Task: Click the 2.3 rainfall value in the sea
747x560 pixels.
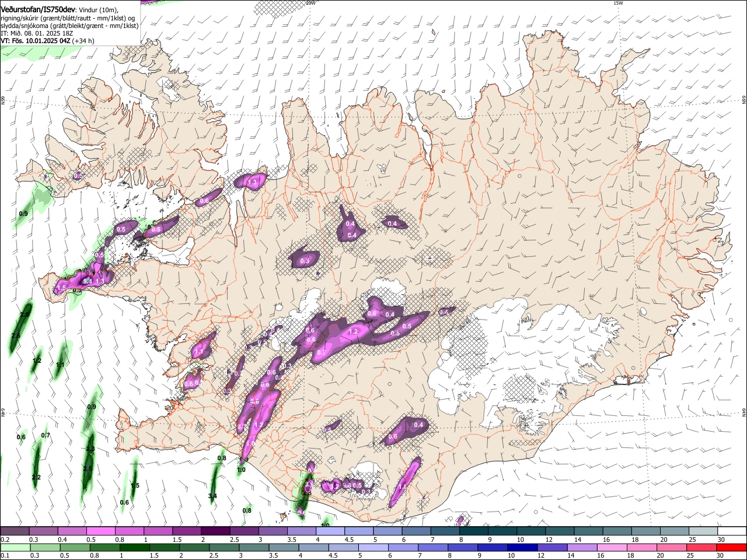Action: [x=90, y=449]
